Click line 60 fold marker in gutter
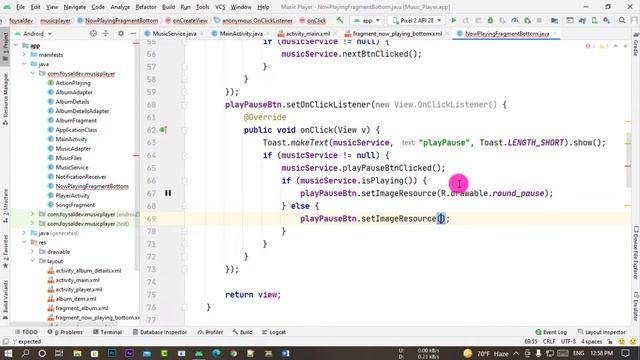The image size is (640, 360). tap(184, 105)
